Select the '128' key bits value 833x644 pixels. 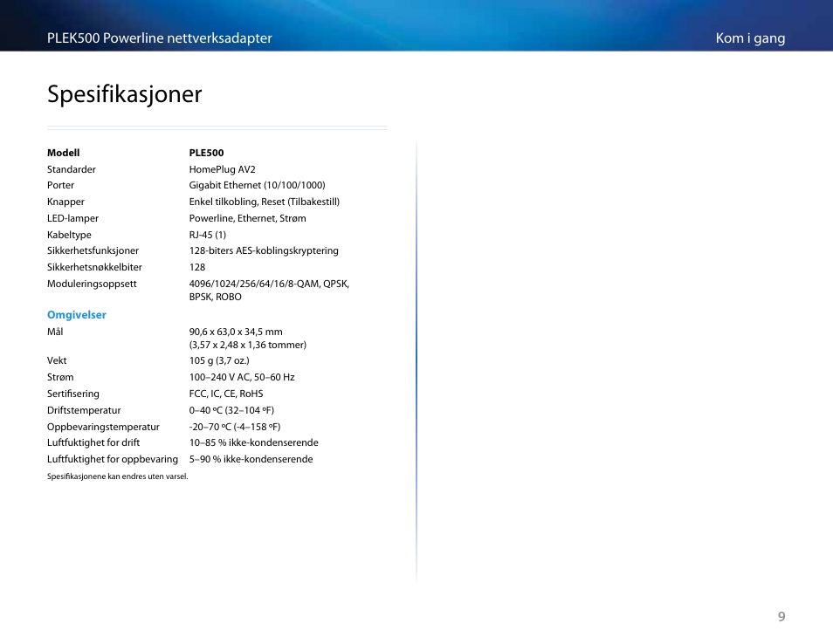click(197, 267)
